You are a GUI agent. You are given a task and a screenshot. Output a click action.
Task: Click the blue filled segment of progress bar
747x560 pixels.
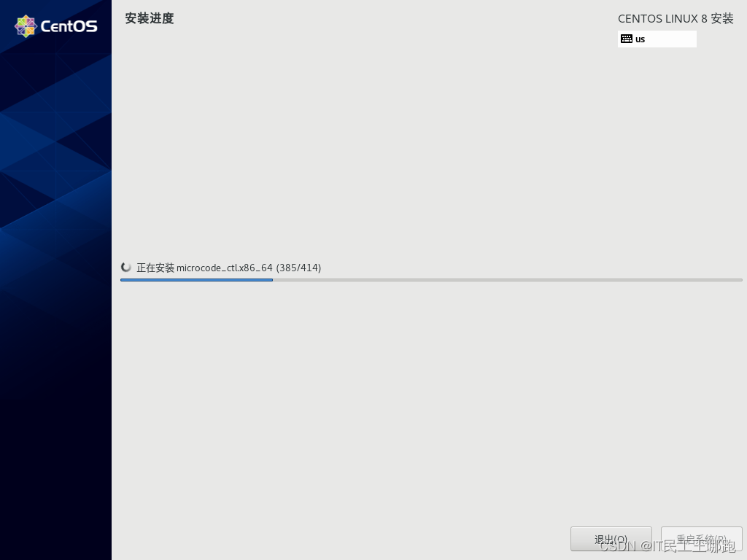point(196,280)
